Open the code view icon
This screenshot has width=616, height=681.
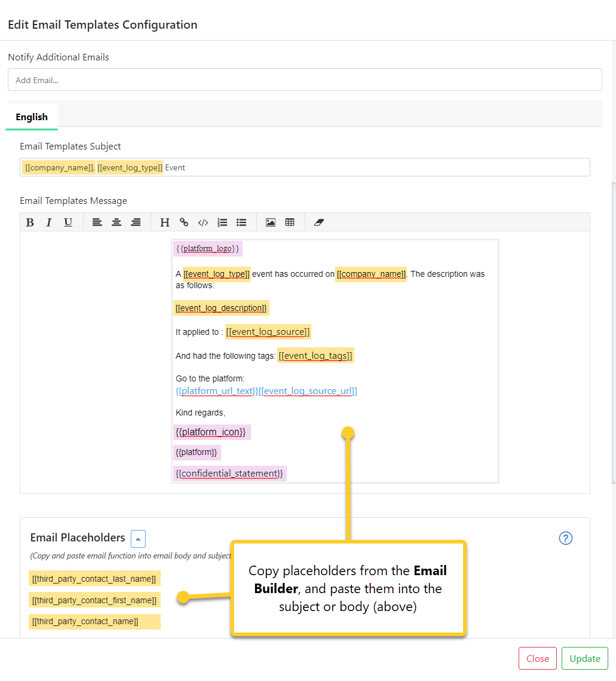point(203,222)
